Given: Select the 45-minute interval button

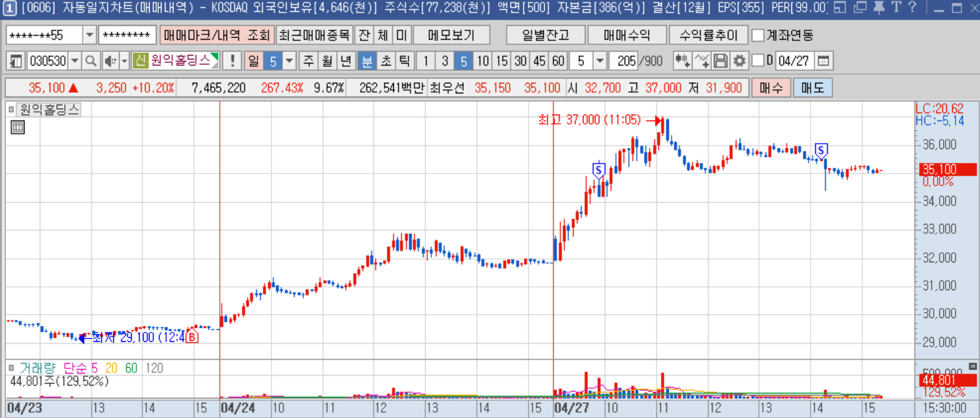Looking at the screenshot, I should 539,61.
